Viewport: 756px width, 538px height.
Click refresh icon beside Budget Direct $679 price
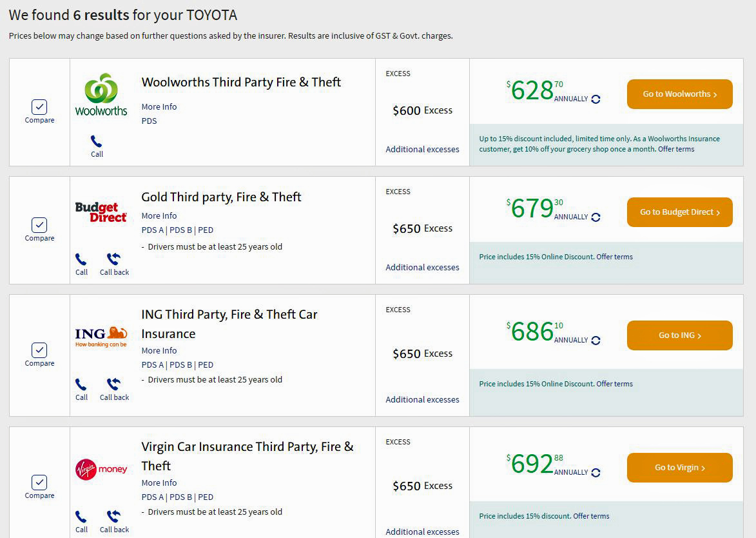(596, 217)
